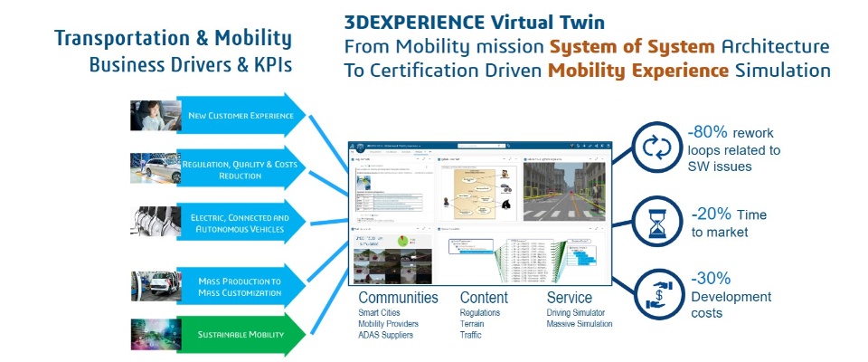The width and height of the screenshot is (868, 362).
Task: Open the green city Sustainable Mobility thumbnail
Action: pyautogui.click(x=155, y=334)
